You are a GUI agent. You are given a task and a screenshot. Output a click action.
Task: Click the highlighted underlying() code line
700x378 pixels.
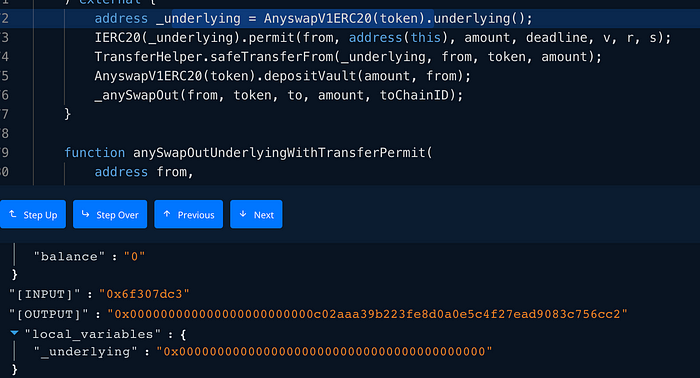coord(313,18)
